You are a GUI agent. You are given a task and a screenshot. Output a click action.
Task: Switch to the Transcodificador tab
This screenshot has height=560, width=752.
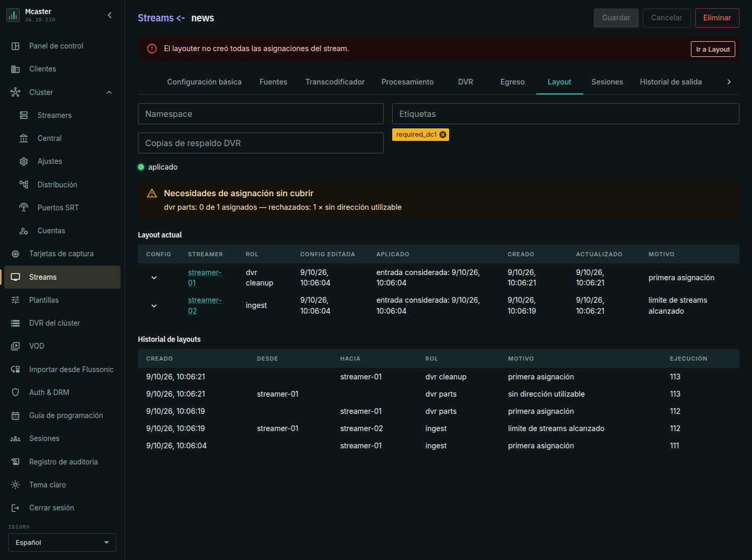335,82
